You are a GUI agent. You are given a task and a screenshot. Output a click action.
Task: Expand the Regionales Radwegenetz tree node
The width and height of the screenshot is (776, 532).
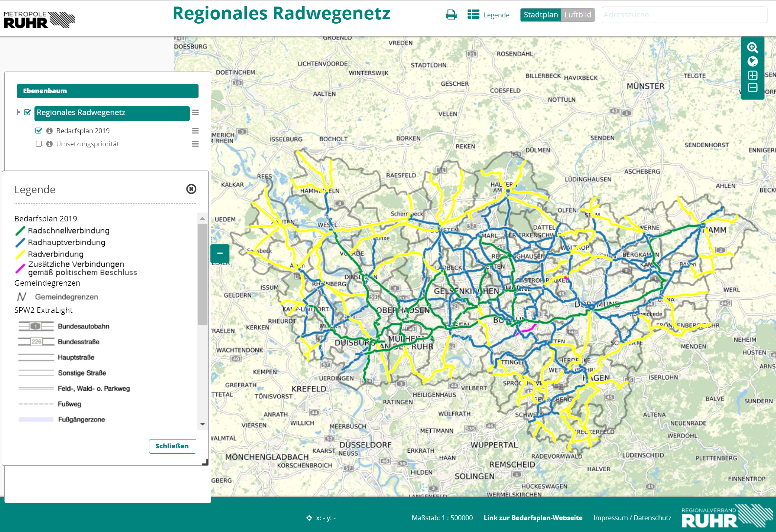(x=18, y=113)
